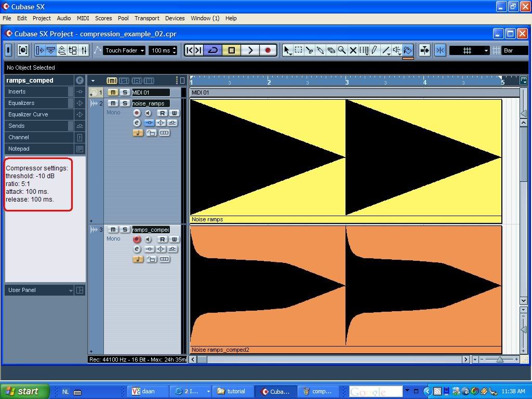Click the transport Record button
Viewport: 532px width, 399px height.
pyautogui.click(x=268, y=50)
